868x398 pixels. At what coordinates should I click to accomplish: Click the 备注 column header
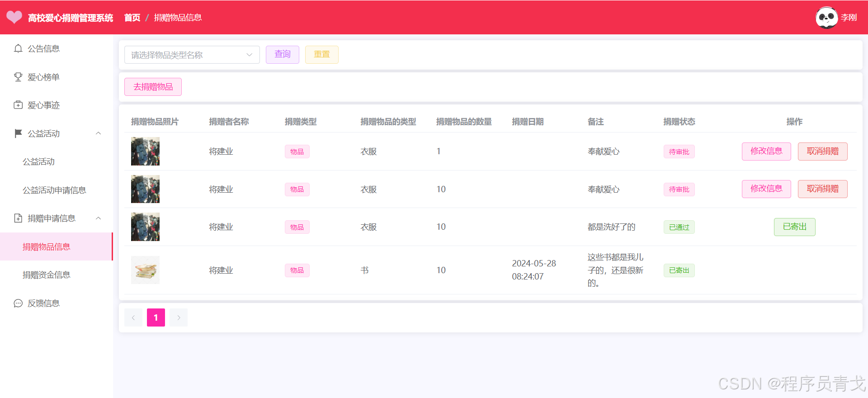595,121
